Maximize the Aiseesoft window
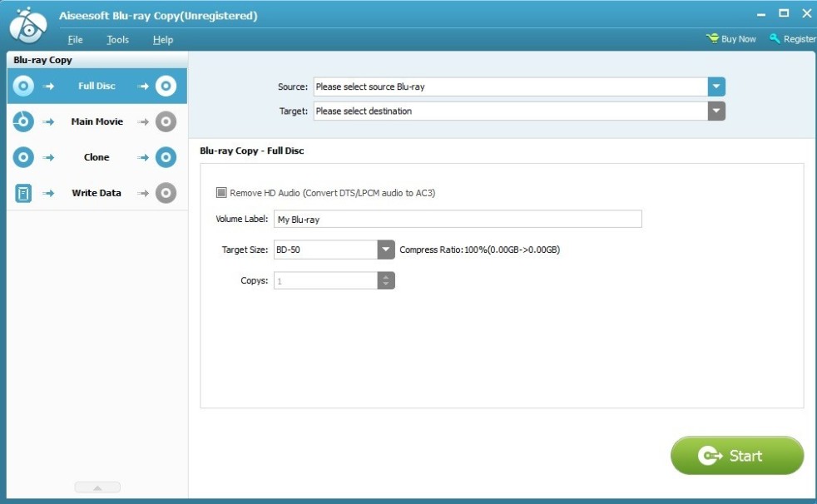Viewport: 817px width, 504px height. pyautogui.click(x=784, y=13)
